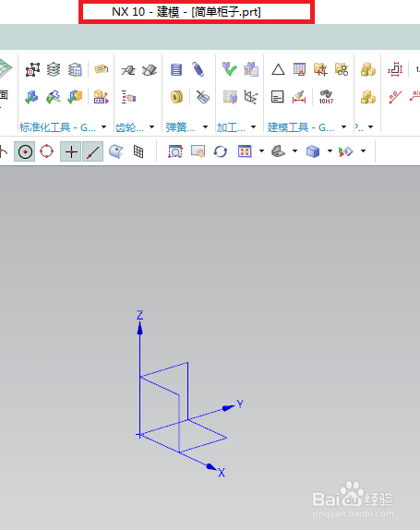Screen dimensions: 420x530
Task: Click the folder with circles icon
Action: (x=342, y=69)
